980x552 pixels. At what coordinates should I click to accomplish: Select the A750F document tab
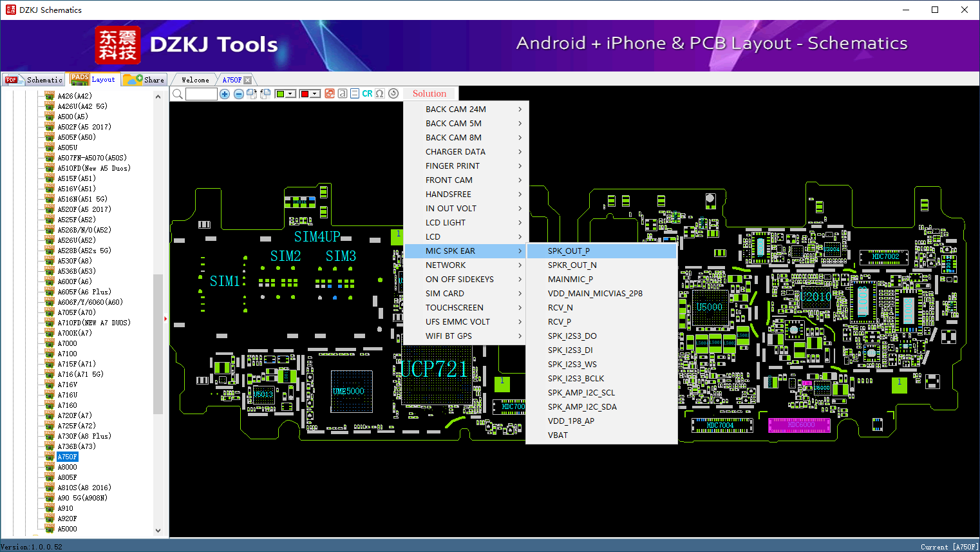pyautogui.click(x=232, y=80)
